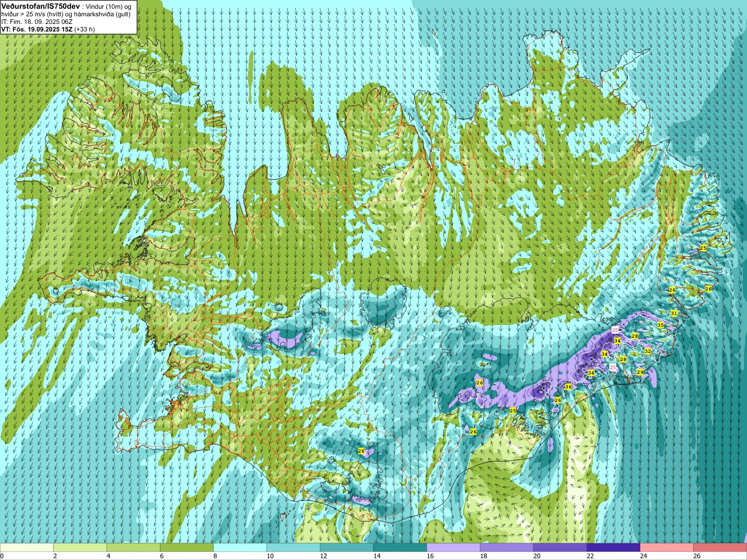Click the 4–6 m/s green legend swatch
747x560 pixels.
[x=133, y=548]
